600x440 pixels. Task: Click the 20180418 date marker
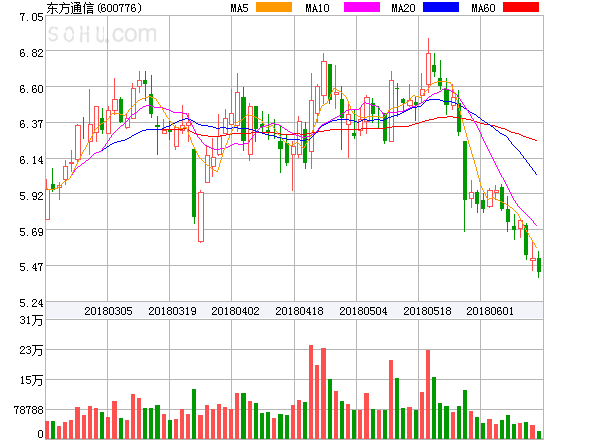click(x=299, y=311)
